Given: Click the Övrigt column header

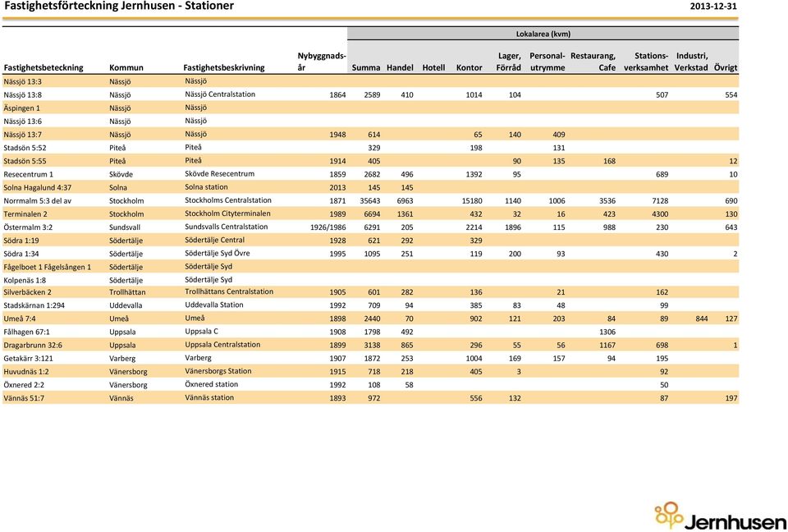Looking at the screenshot, I should [x=726, y=67].
